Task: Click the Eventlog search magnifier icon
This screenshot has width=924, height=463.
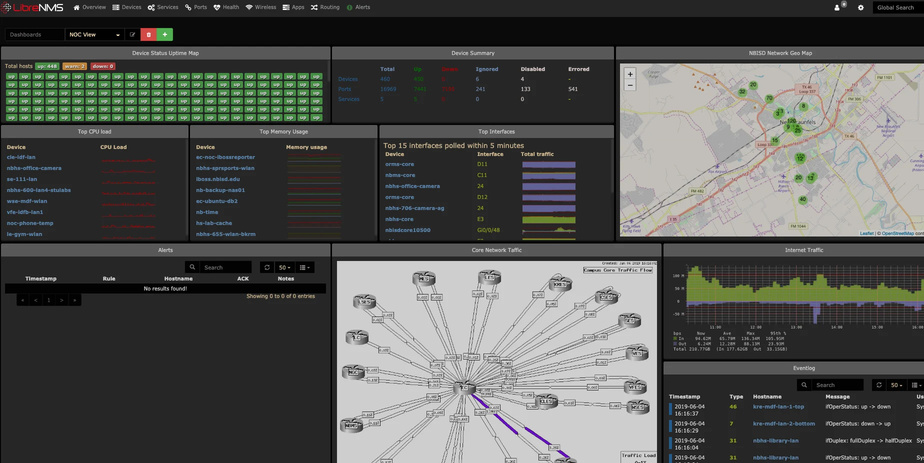Action: click(804, 385)
